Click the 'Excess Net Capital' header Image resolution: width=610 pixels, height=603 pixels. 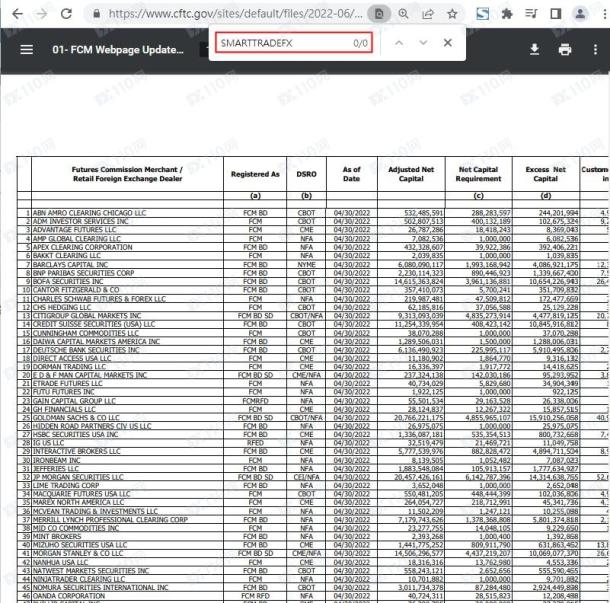(x=546, y=174)
